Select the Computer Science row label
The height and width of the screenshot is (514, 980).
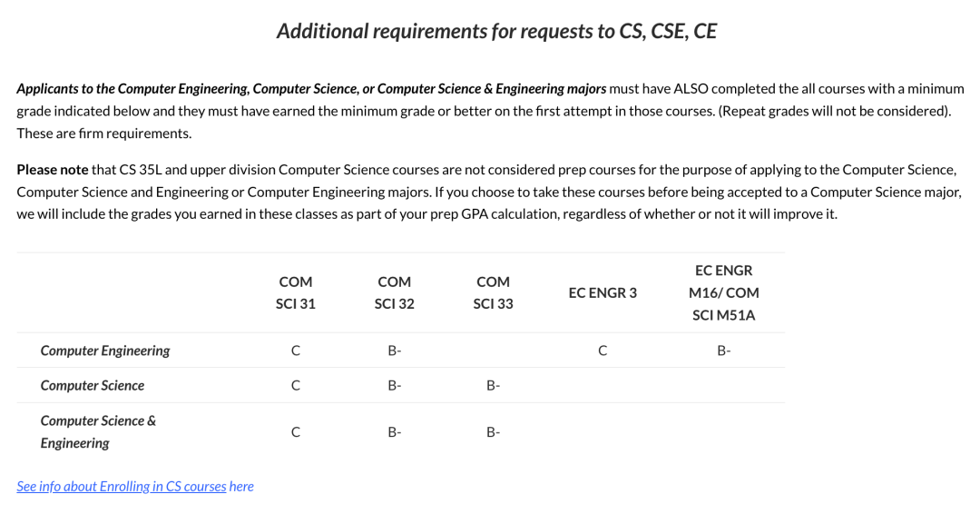point(93,386)
